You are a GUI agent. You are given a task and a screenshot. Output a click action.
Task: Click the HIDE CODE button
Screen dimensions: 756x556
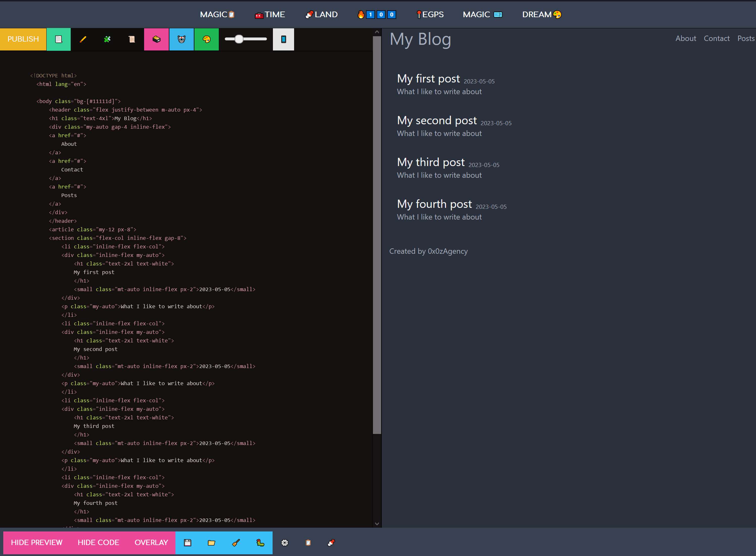point(99,543)
